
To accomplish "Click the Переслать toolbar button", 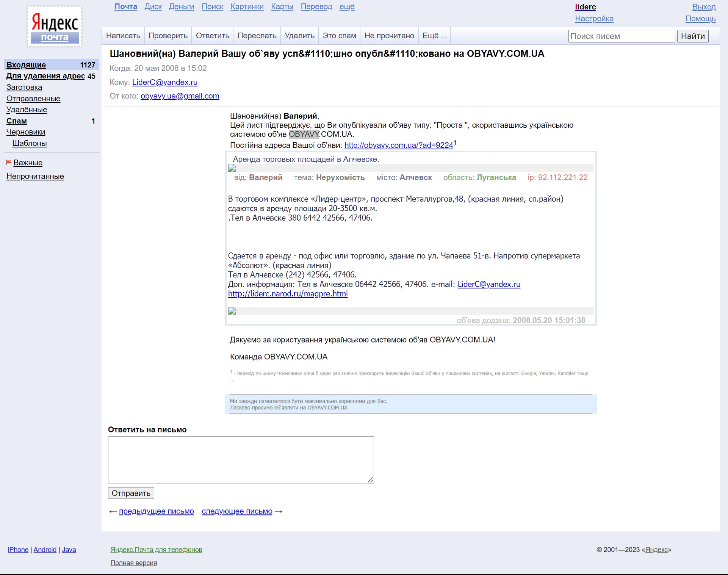I will pyautogui.click(x=257, y=36).
